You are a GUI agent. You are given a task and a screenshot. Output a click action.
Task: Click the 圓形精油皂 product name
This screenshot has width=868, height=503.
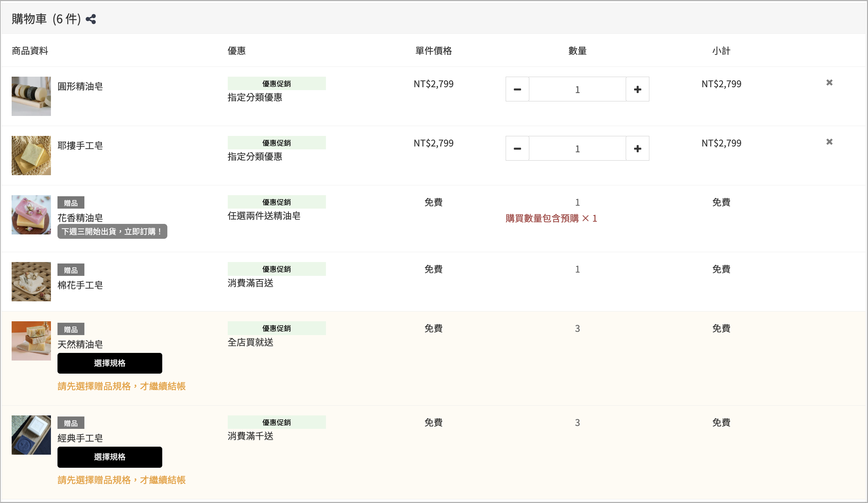pyautogui.click(x=80, y=86)
